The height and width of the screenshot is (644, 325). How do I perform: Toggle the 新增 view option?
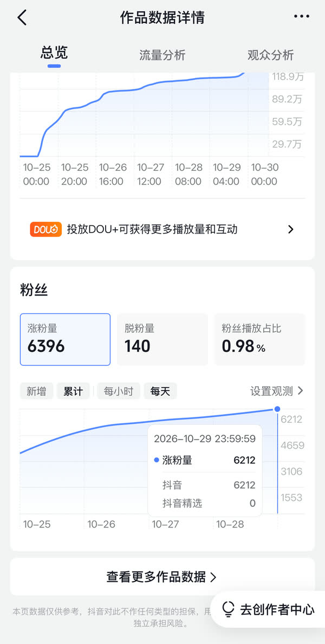tap(36, 391)
